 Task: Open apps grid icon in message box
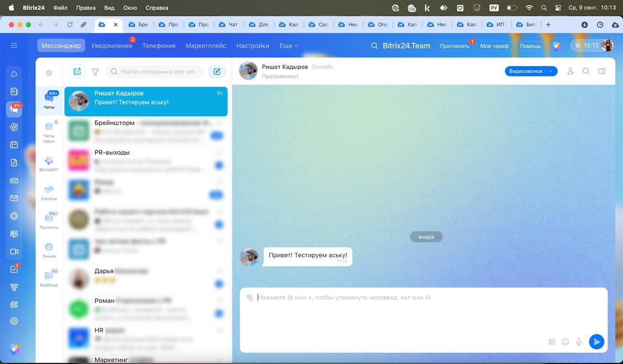point(551,342)
